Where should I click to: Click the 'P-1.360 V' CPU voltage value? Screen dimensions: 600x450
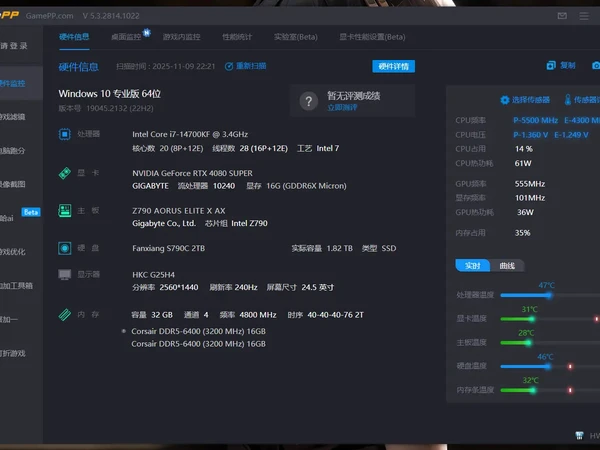531,135
